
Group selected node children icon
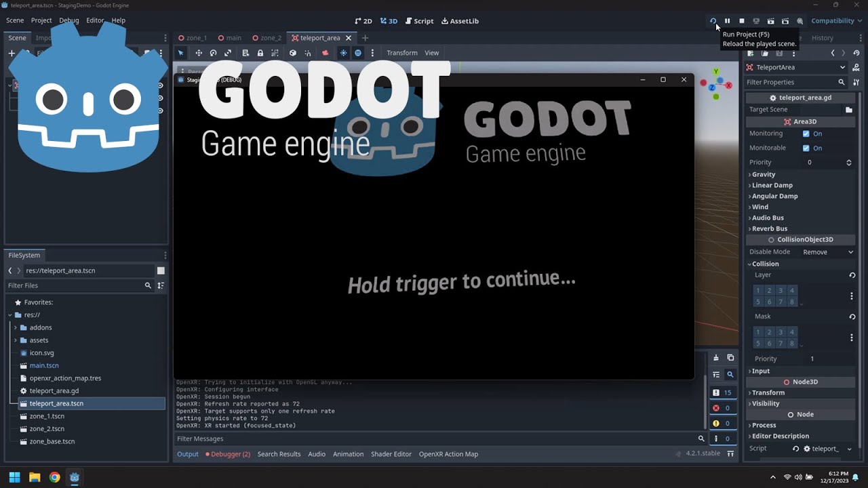click(x=275, y=53)
